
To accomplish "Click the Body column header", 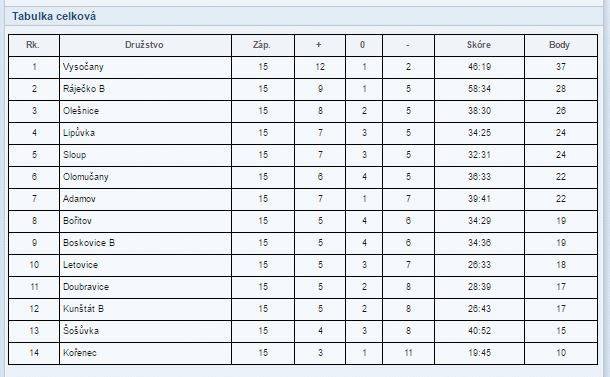I will pyautogui.click(x=559, y=45).
